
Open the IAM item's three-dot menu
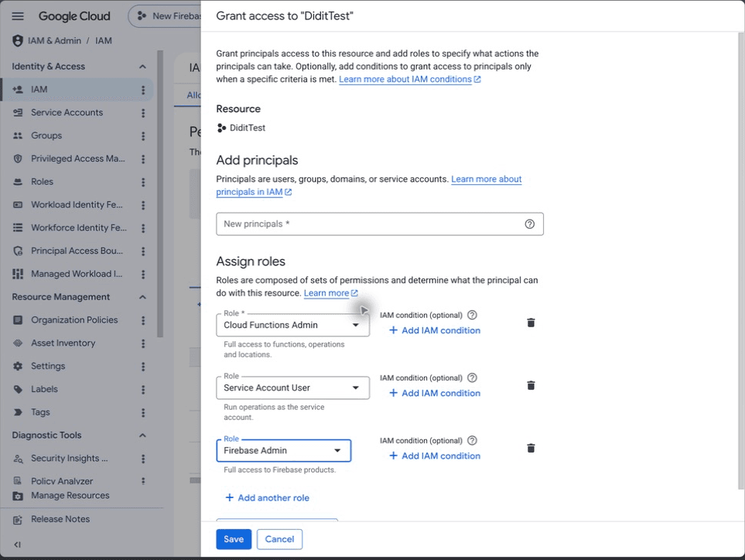click(143, 89)
